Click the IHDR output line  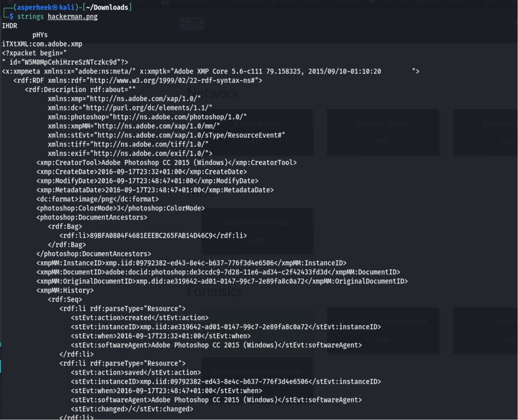click(10, 26)
